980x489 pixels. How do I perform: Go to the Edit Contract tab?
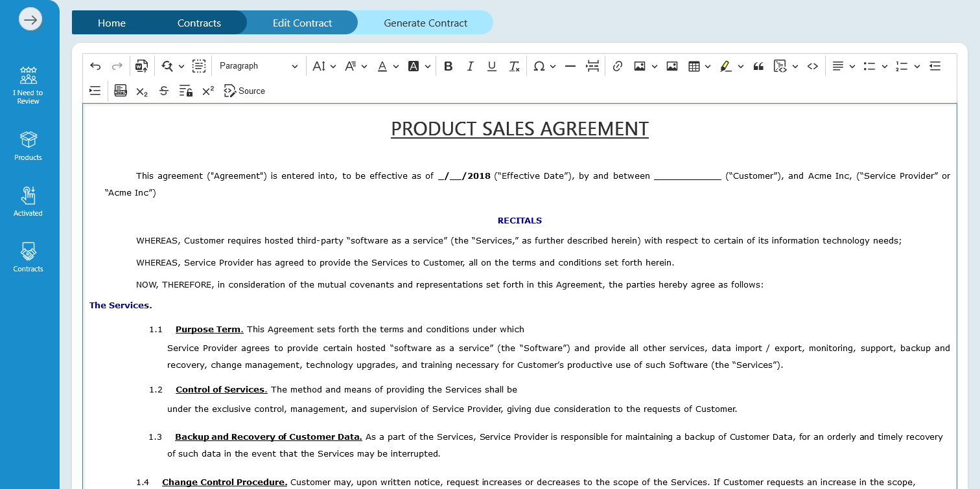[x=302, y=23]
